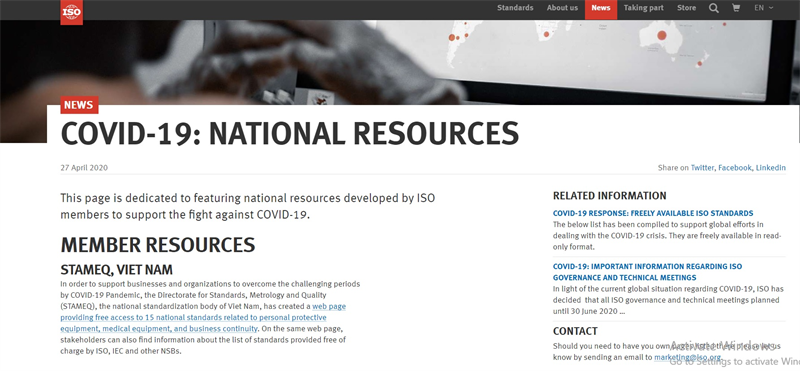Open ISO governance and technical meetings link
Image resolution: width=800 pixels, height=371 pixels.
647,272
